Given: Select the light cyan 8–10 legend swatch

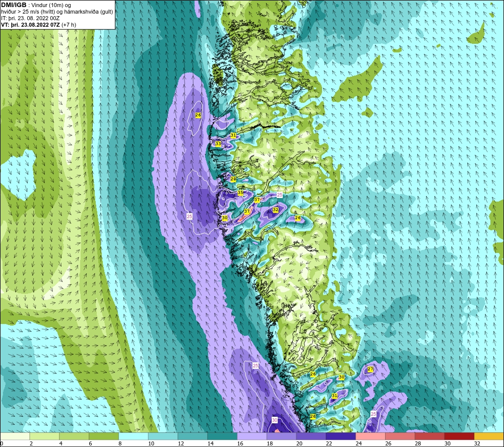Looking at the screenshot, I should point(134,436).
